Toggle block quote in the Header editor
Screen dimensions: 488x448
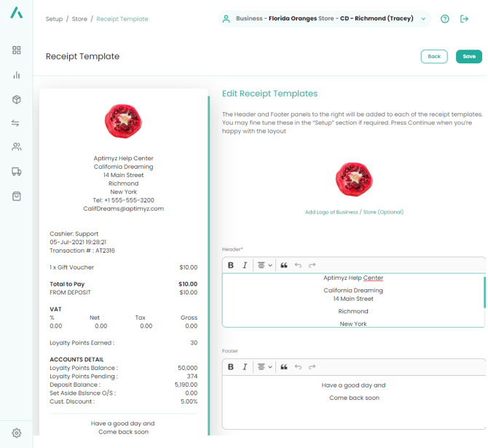[x=284, y=265]
